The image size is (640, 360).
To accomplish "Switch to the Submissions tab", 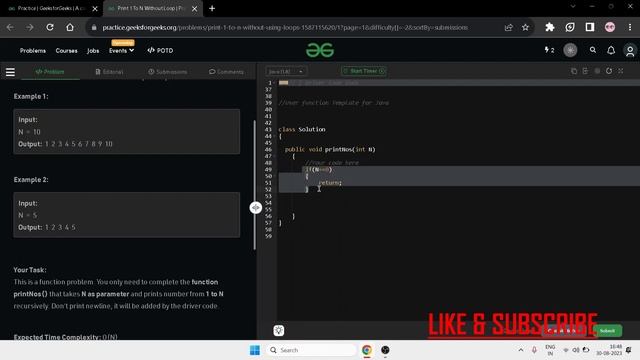I will tap(168, 72).
